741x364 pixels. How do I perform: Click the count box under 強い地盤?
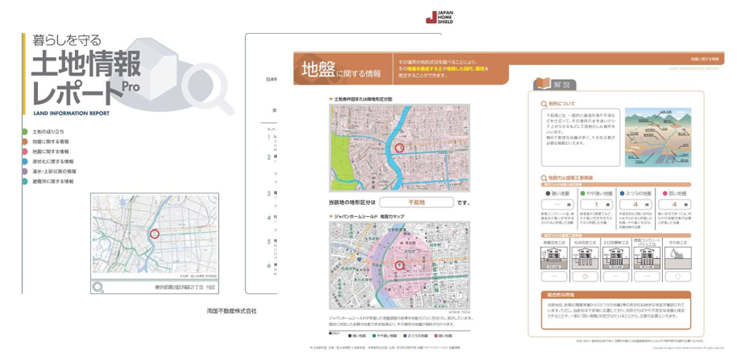pos(557,205)
